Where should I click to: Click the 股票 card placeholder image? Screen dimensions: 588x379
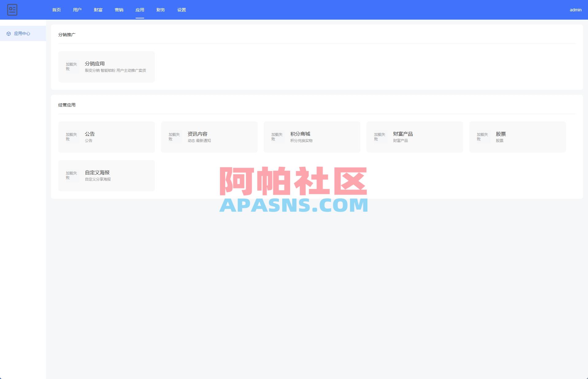click(x=482, y=137)
